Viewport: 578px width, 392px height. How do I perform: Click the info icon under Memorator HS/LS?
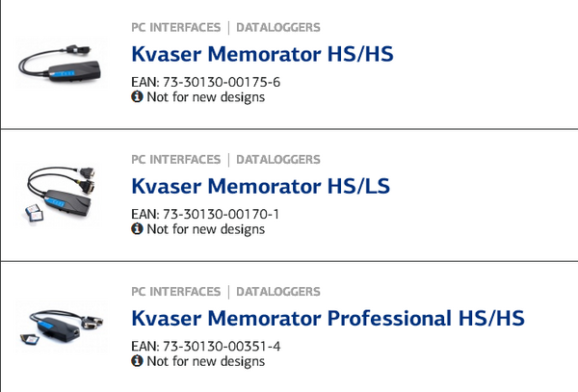tap(137, 229)
